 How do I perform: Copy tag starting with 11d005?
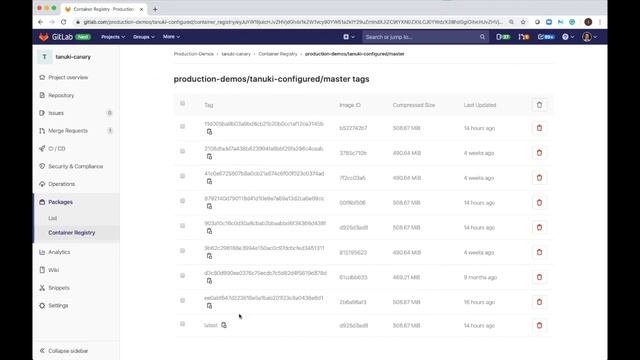click(x=209, y=132)
